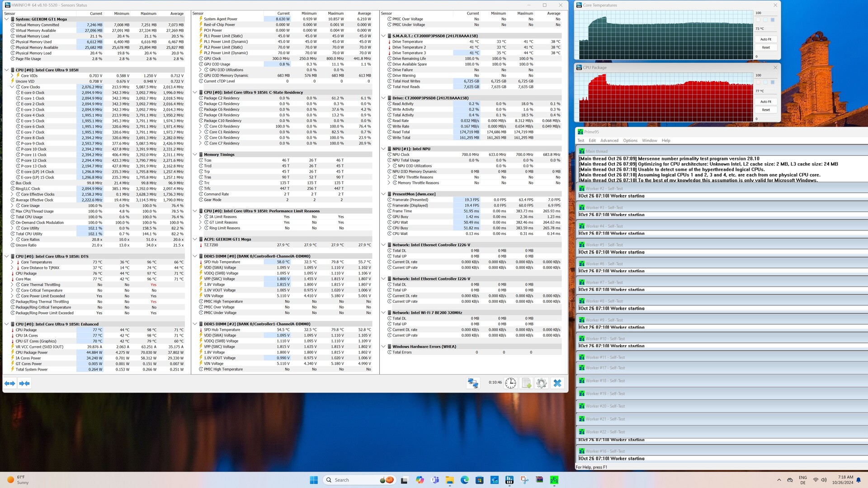Pick the white color swatch in Core Temperatures

pyautogui.click(x=758, y=20)
